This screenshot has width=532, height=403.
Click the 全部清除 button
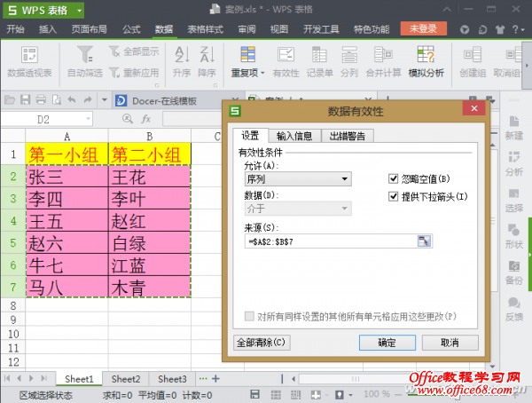(261, 342)
